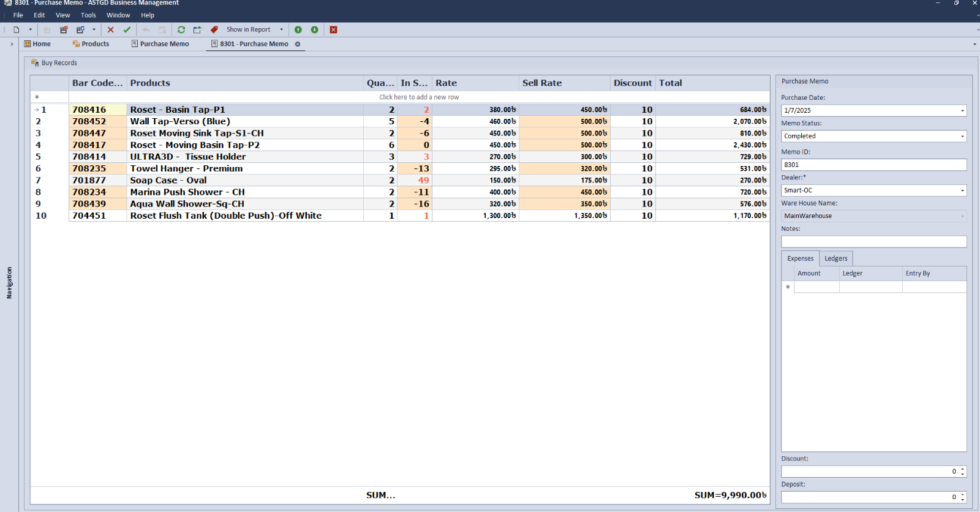The height and width of the screenshot is (512, 980).
Task: Click the red X delete icon
Action: coord(111,29)
